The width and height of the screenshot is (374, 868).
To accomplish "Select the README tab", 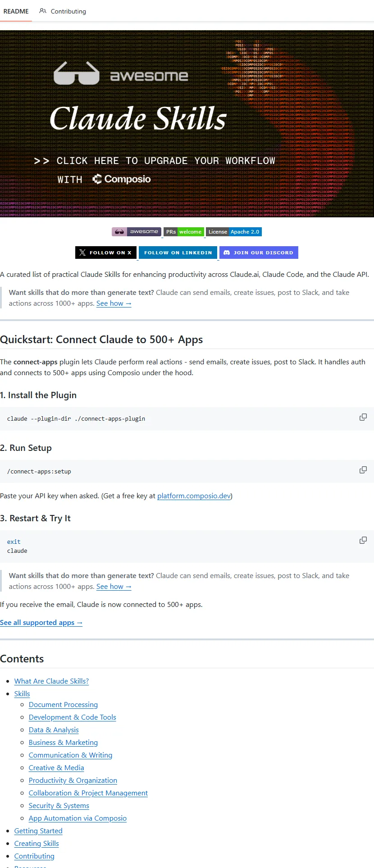I will [16, 11].
